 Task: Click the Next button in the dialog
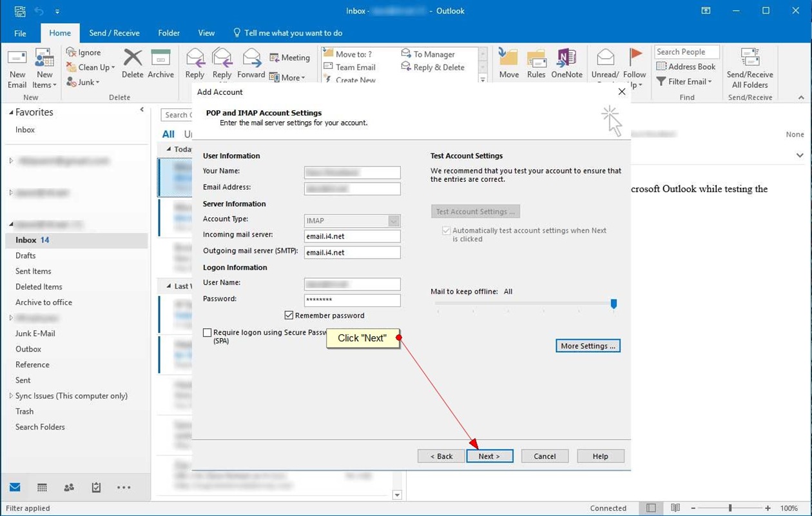(x=489, y=456)
